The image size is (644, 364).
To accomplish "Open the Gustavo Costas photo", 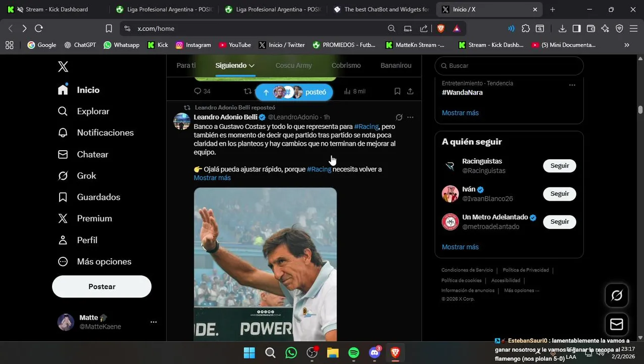I will (x=265, y=264).
